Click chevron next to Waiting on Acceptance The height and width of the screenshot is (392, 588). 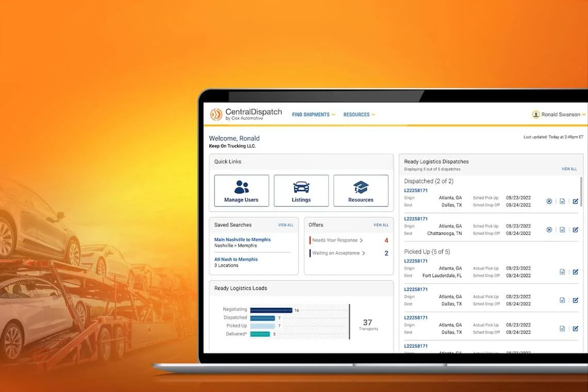click(364, 253)
